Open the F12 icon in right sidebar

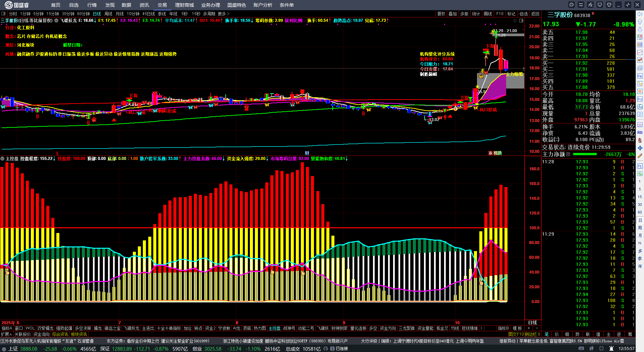[640, 99]
